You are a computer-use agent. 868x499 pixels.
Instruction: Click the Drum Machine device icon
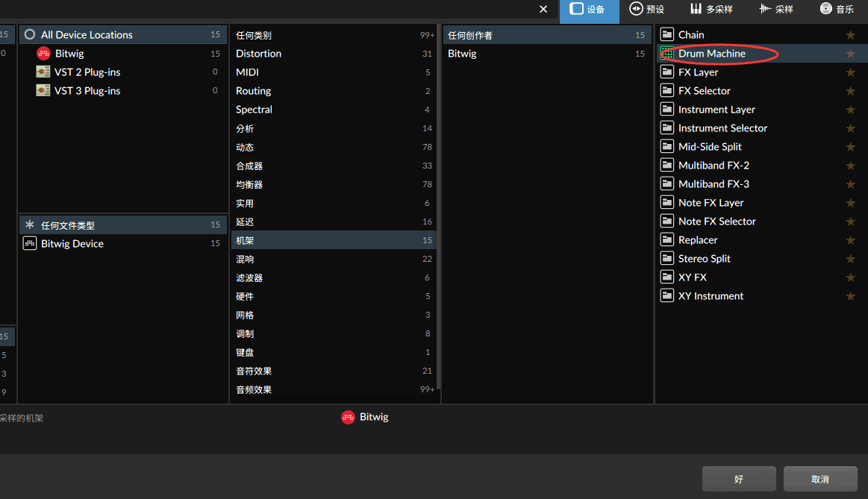click(667, 53)
